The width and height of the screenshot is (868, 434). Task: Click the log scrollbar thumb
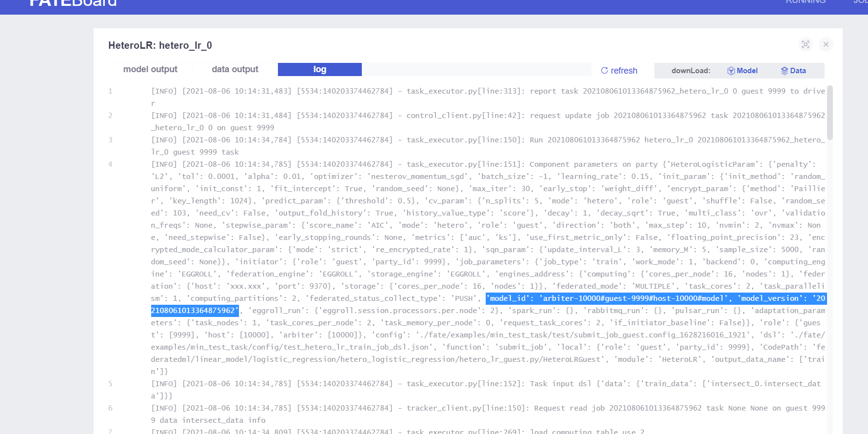(830, 113)
